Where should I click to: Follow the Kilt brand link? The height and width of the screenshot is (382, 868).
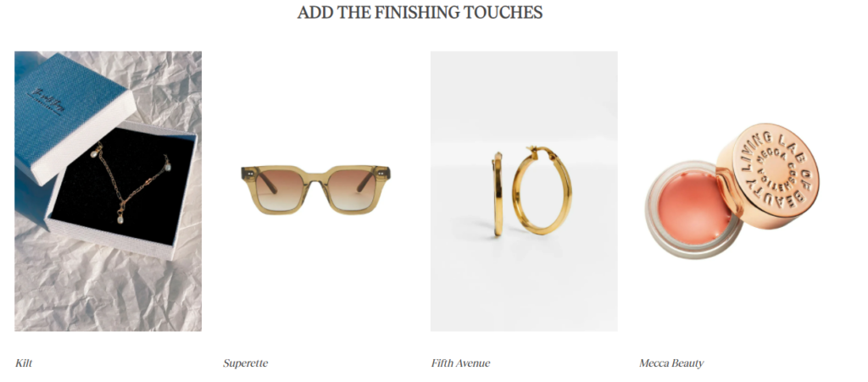pos(24,363)
